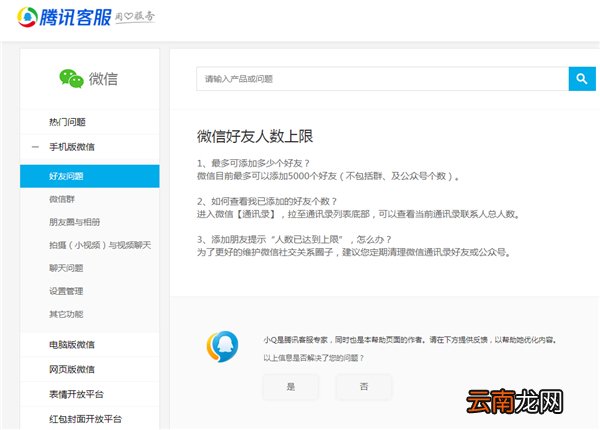Open the 设置管理 sidebar item
Screen dimensions: 600x430
pyautogui.click(x=66, y=291)
